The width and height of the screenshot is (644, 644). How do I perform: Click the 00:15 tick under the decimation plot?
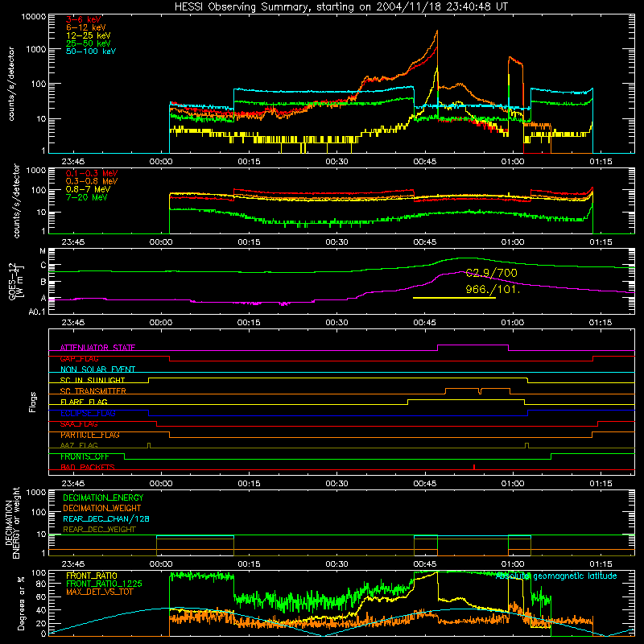click(249, 564)
